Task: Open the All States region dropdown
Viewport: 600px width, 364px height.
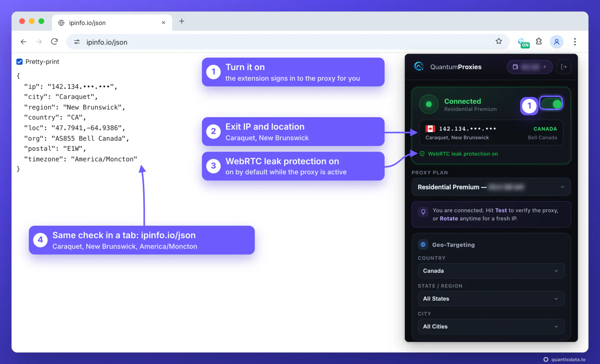Action: [491, 298]
